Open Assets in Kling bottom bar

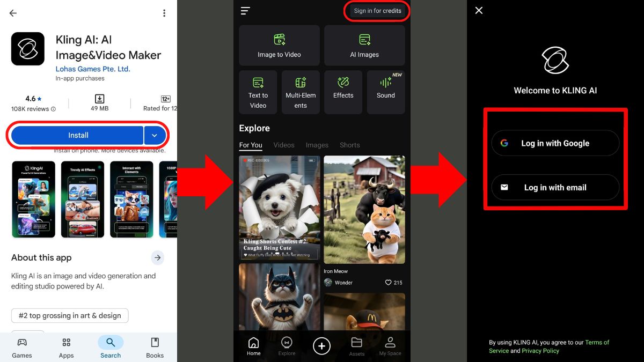pyautogui.click(x=357, y=346)
